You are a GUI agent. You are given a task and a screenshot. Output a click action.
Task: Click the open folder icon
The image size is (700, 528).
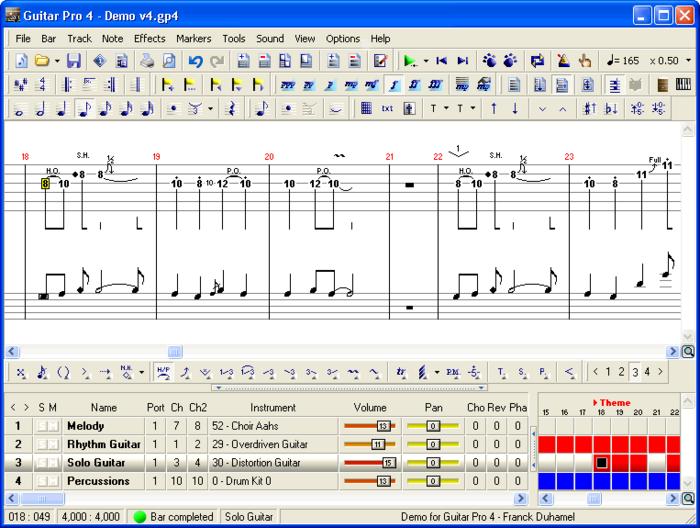[x=42, y=61]
